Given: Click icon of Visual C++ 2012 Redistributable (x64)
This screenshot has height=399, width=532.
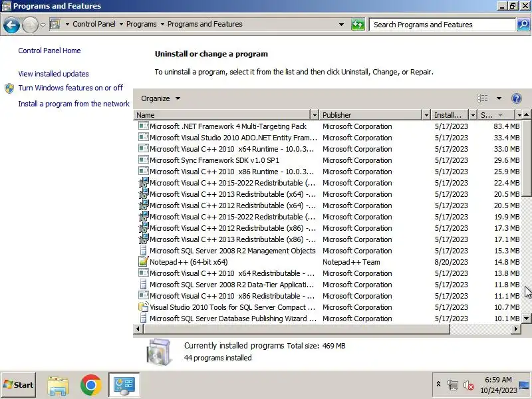Looking at the screenshot, I should pyautogui.click(x=144, y=205).
